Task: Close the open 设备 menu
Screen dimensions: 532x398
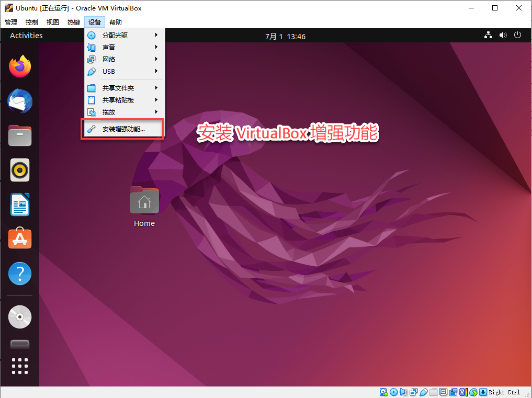Action: click(x=95, y=22)
